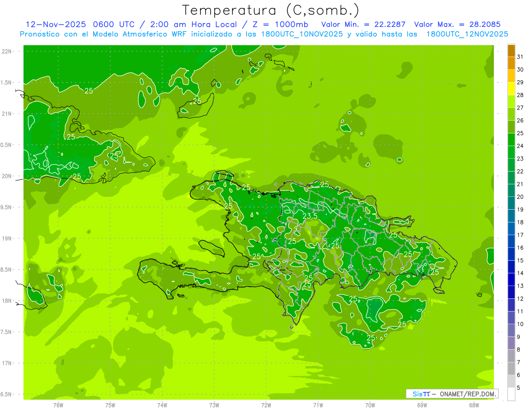The height and width of the screenshot is (411, 532).
Task: Click the 22N latitude axis label
Action: [x=6, y=51]
